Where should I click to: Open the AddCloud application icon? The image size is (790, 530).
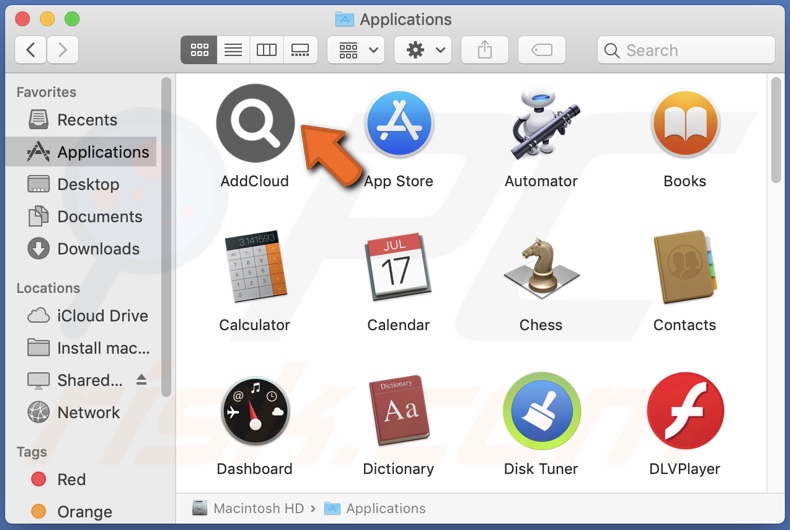(255, 124)
